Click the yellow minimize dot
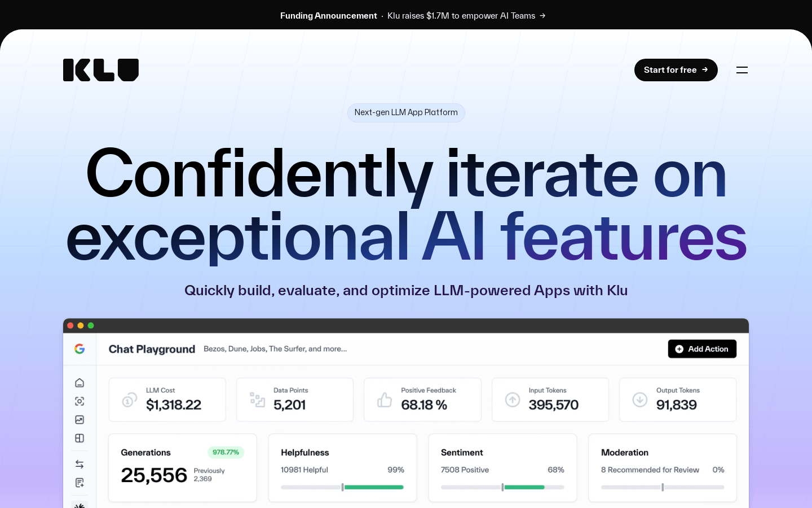The image size is (812, 508). click(x=81, y=326)
